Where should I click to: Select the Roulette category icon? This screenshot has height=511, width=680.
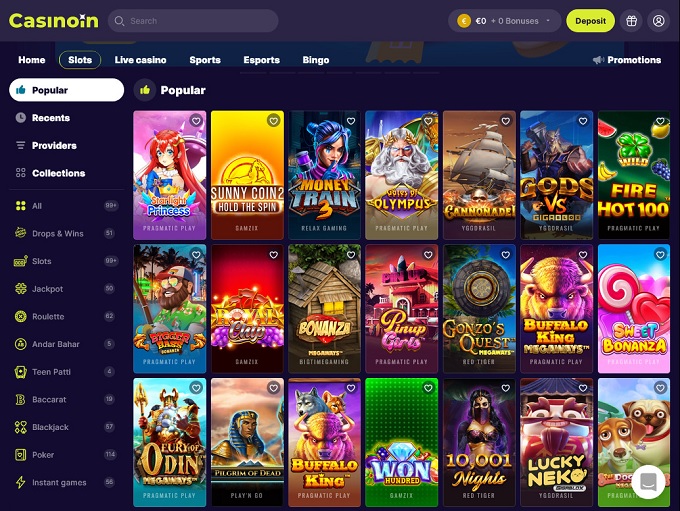[x=20, y=316]
